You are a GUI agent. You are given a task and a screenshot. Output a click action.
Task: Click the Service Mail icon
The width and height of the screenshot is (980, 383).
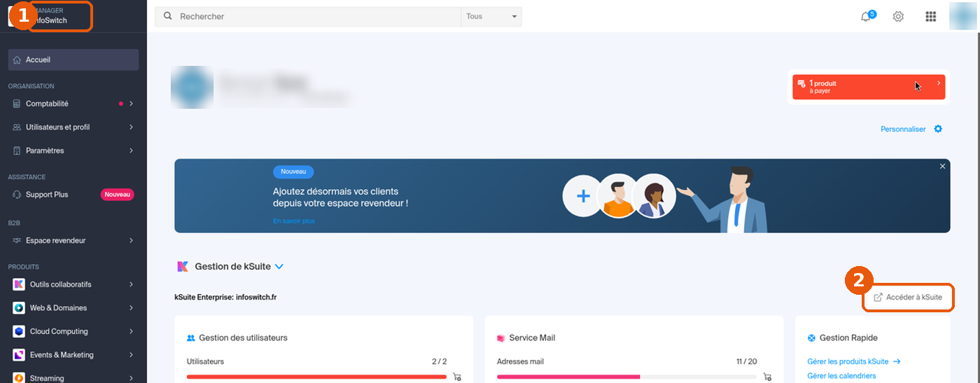pyautogui.click(x=500, y=338)
